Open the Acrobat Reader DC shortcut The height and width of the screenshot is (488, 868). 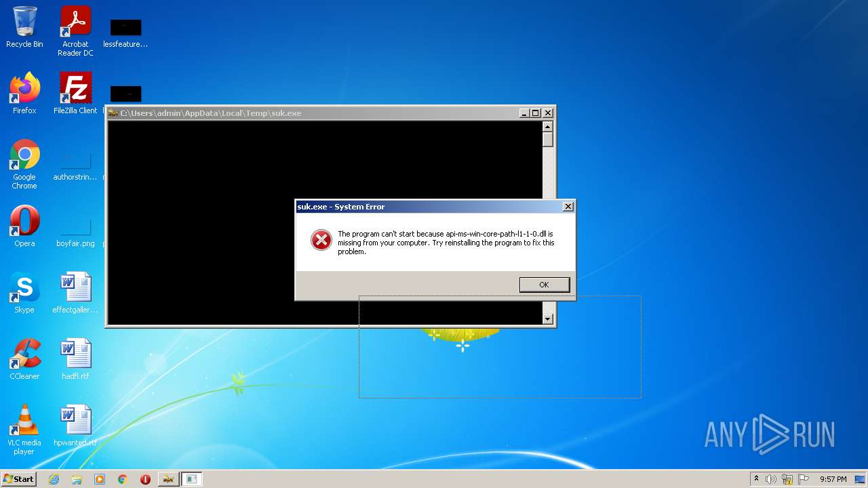[75, 31]
